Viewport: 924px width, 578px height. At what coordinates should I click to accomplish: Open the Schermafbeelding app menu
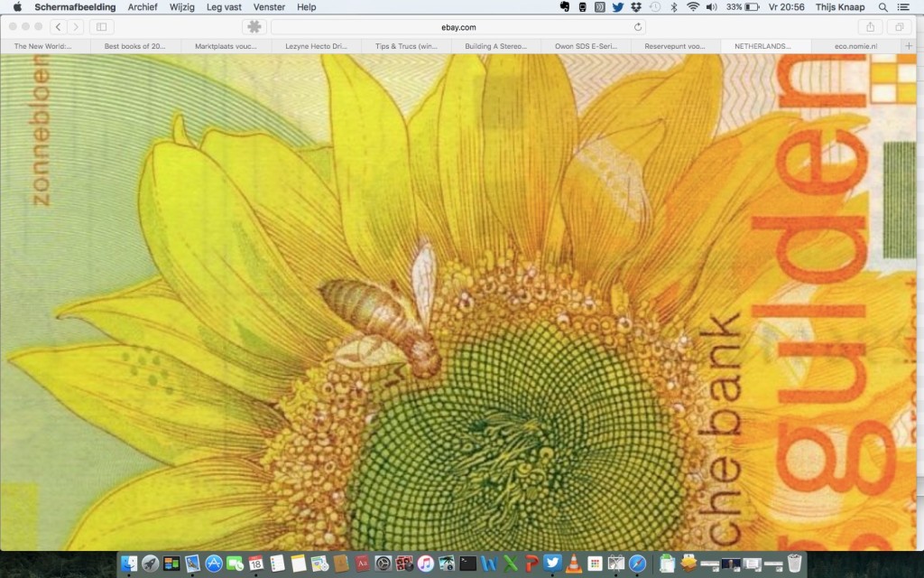pyautogui.click(x=75, y=7)
